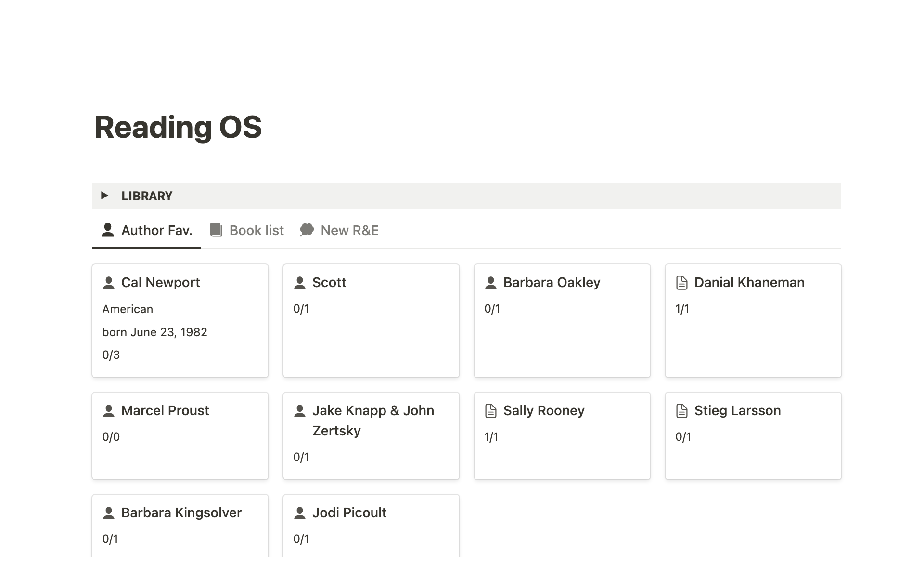Click the person icon beside Marcel Proust
The width and height of the screenshot is (924, 578).
click(x=109, y=411)
